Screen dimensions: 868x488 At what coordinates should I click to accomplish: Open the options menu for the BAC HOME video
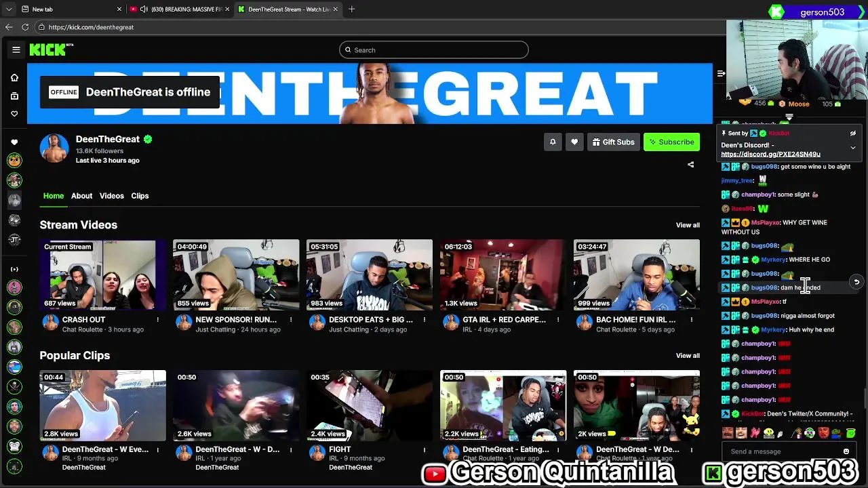click(x=692, y=319)
